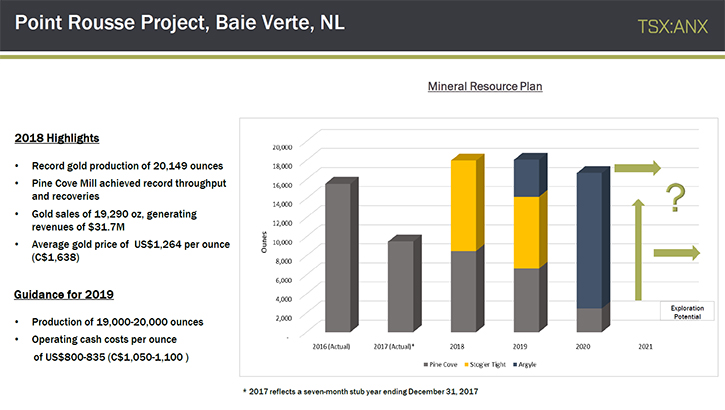Click the Pine Cove legend swatch
725x410 pixels.
click(426, 365)
